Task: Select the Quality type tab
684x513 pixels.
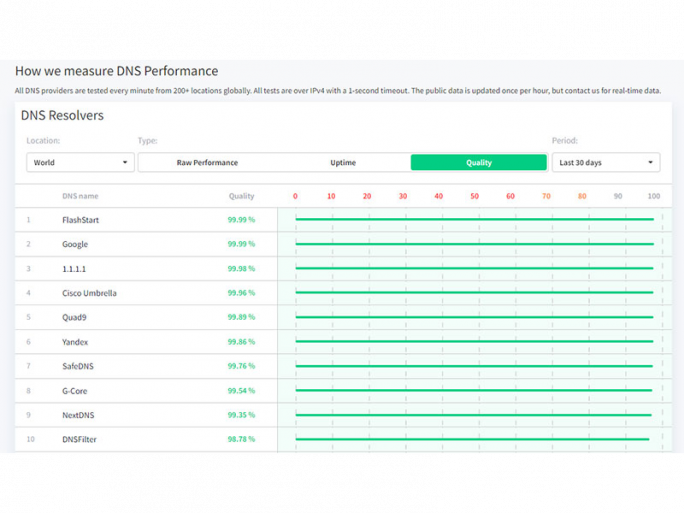Action: (479, 162)
